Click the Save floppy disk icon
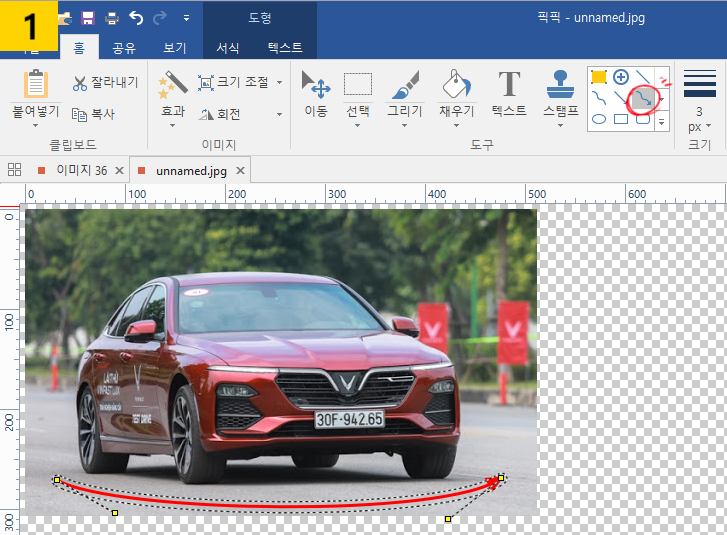Screen dimensions: 727x535 pos(88,18)
